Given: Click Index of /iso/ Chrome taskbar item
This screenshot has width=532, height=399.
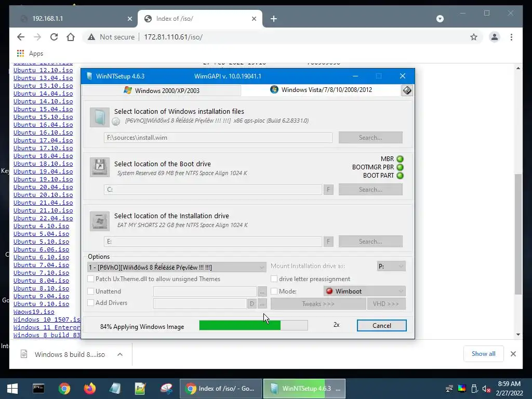Looking at the screenshot, I should click(220, 389).
